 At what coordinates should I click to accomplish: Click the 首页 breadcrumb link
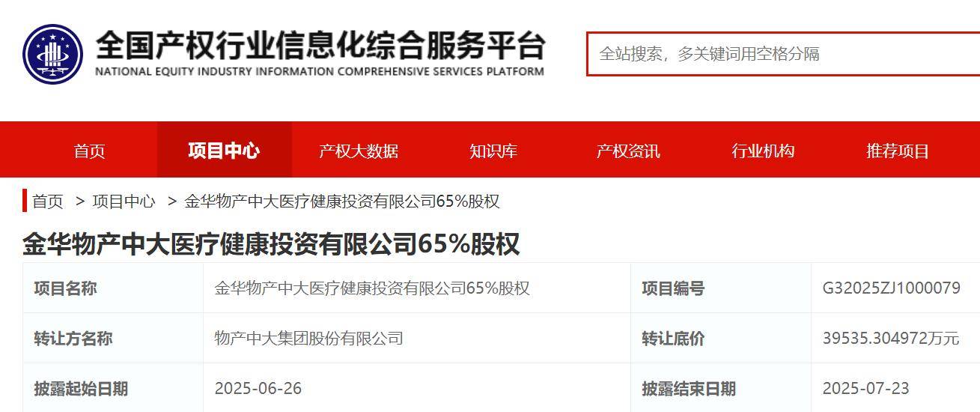point(48,202)
